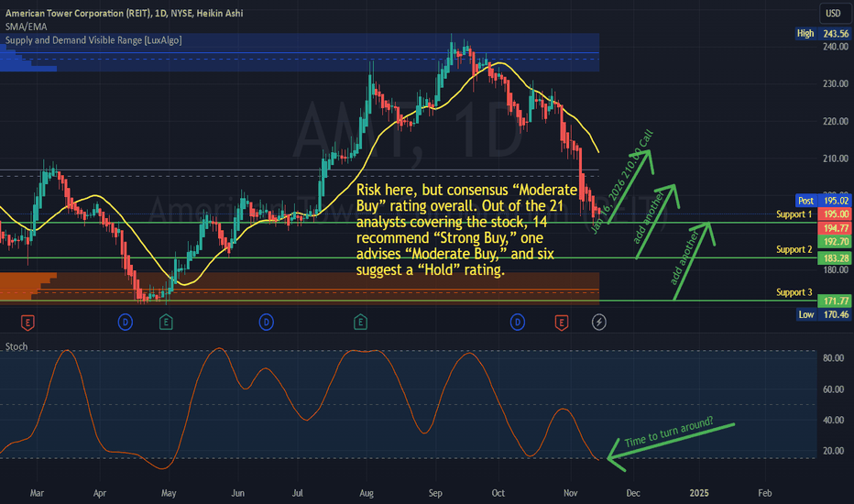Click 180.00 on the price axis
854x504 pixels.
click(x=836, y=270)
